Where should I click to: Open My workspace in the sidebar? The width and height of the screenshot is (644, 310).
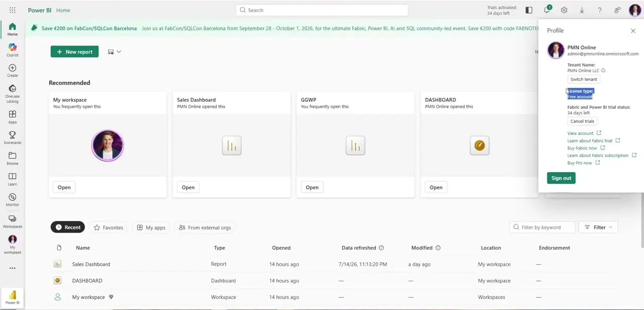coord(12,245)
